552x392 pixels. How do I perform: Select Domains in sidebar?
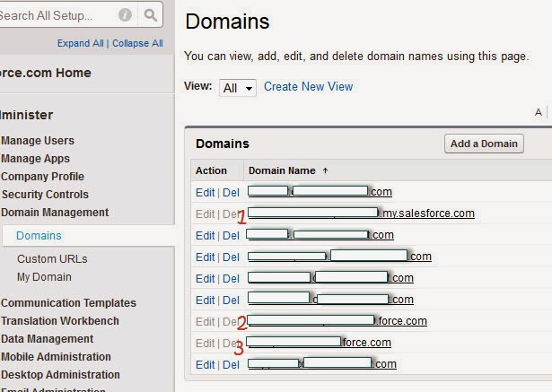[x=39, y=236]
